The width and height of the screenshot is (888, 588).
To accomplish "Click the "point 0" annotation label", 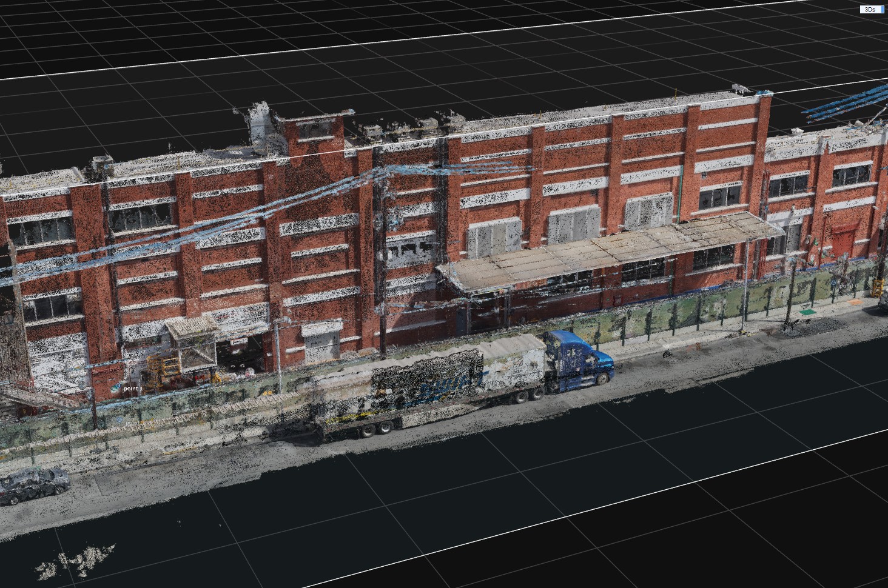I will [849, 286].
